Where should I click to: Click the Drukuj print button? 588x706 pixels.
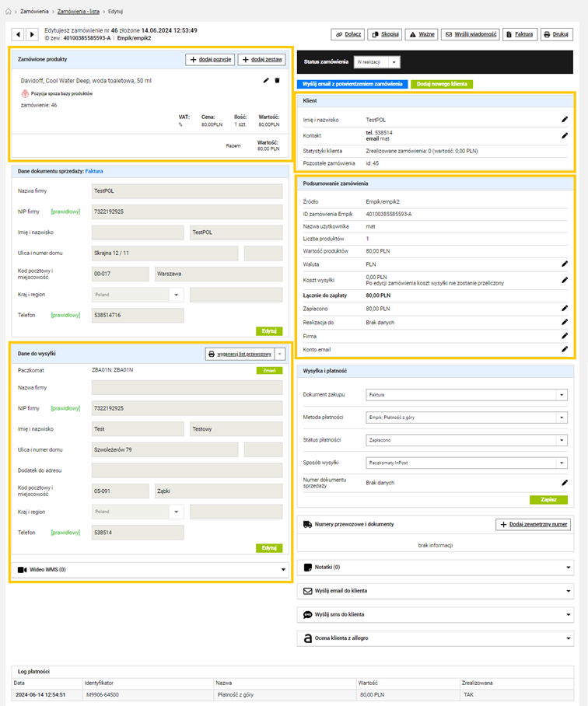[x=557, y=34]
